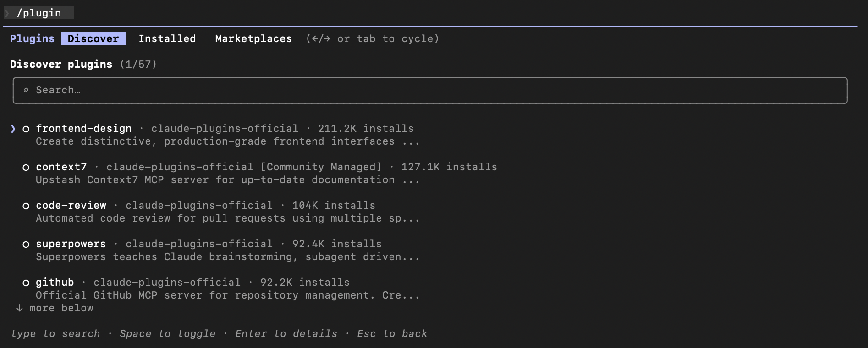Click the 'type to search' hint
Screen dimensions: 868x348
point(55,334)
